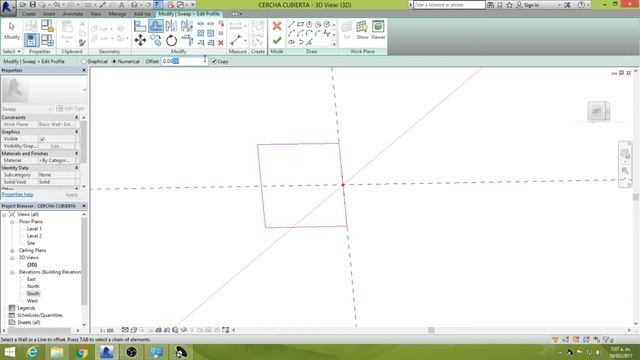Collapse the Constraints section in Properties
640x360 pixels.
point(76,118)
